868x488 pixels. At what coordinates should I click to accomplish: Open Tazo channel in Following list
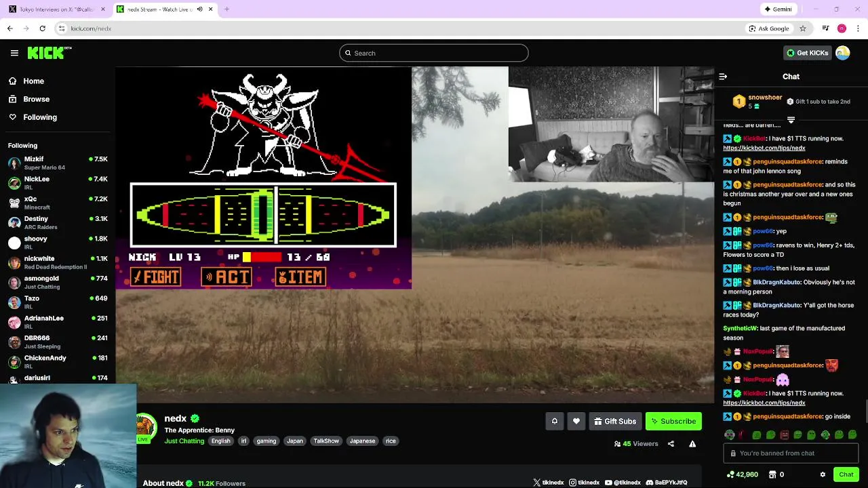(x=58, y=302)
